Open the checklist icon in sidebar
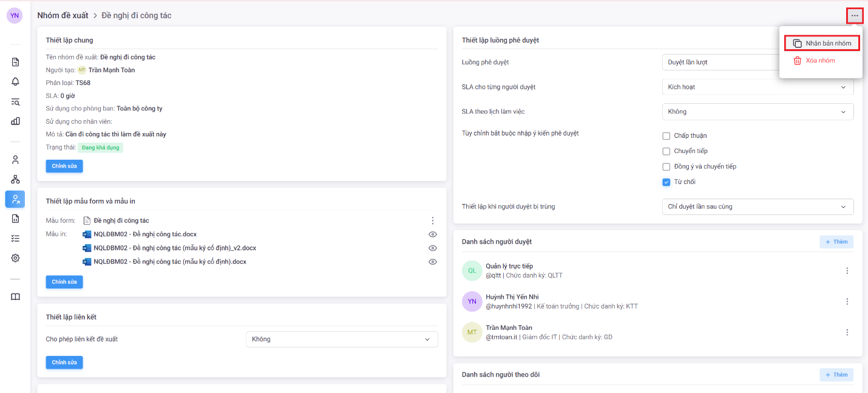The height and width of the screenshot is (393, 868). tap(15, 238)
